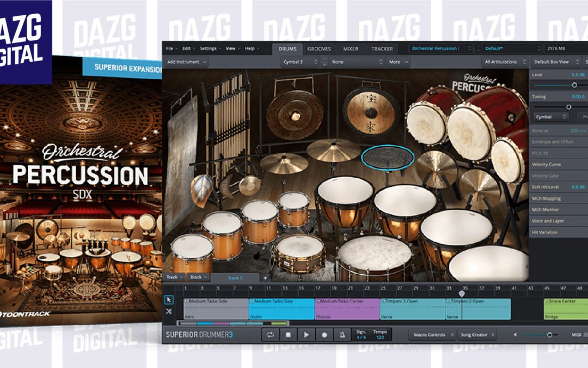Screen dimensions: 588x368
Task: Click the small hanging gong by the toms
Action: (x=250, y=185)
